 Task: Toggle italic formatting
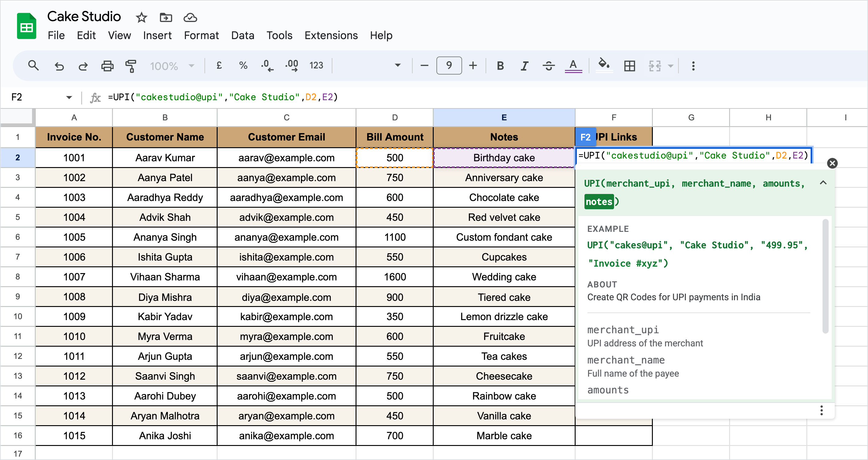[x=524, y=65]
